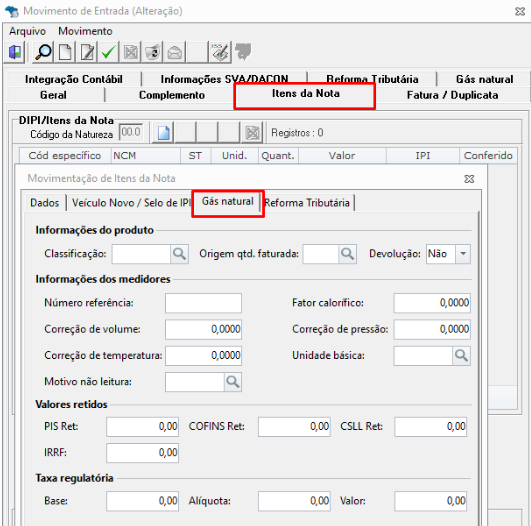Click the edit document pencil icon
The height and width of the screenshot is (526, 531).
[x=87, y=52]
